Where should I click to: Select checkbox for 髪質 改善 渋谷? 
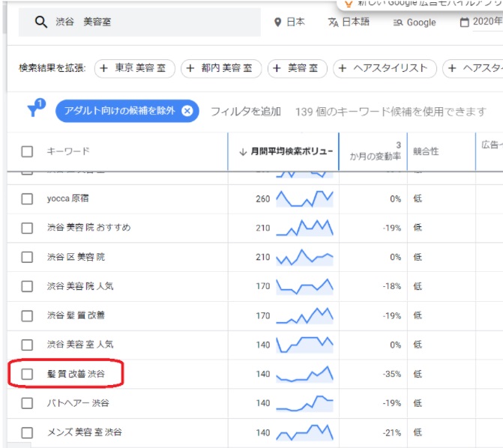click(x=27, y=374)
